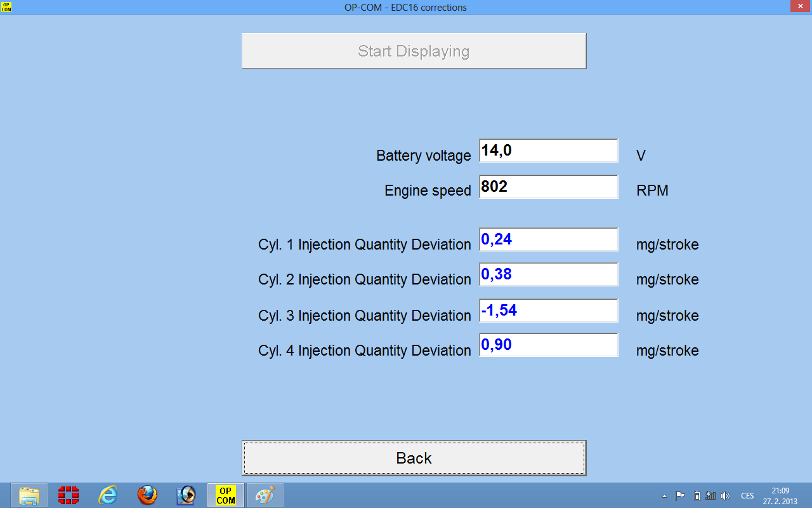The height and width of the screenshot is (508, 812).
Task: Click the "Cyl. 4 Injection Quantity Deviation" label
Action: click(365, 351)
